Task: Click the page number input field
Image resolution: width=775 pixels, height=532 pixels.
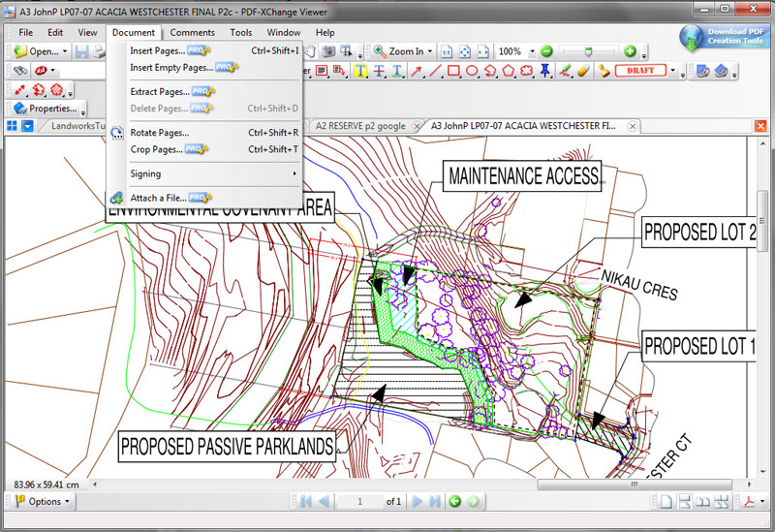Action: (358, 501)
